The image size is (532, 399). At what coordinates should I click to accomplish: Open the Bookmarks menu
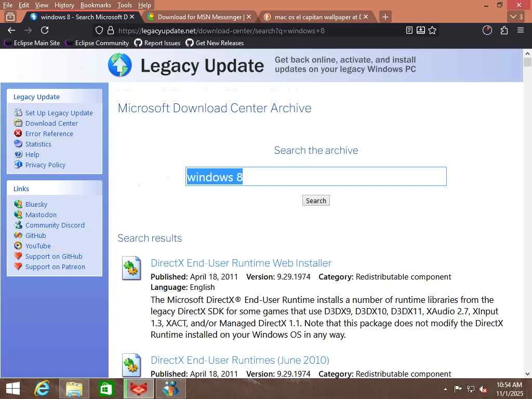[96, 5]
